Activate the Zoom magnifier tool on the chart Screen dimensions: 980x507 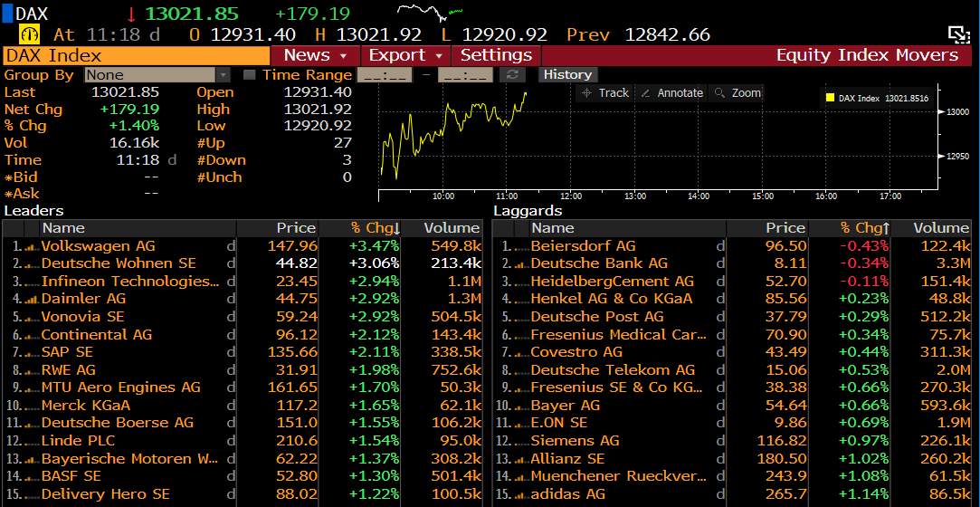click(737, 93)
